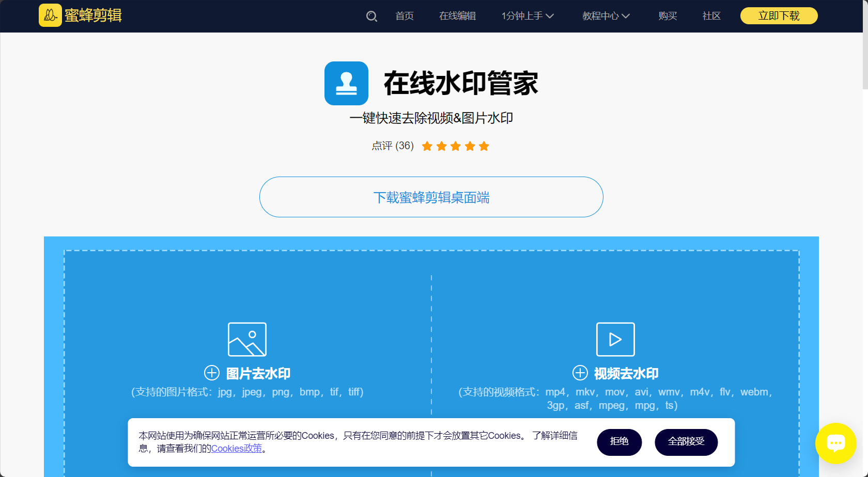Click the 点评 (36) rating text
The image size is (868, 477).
393,146
